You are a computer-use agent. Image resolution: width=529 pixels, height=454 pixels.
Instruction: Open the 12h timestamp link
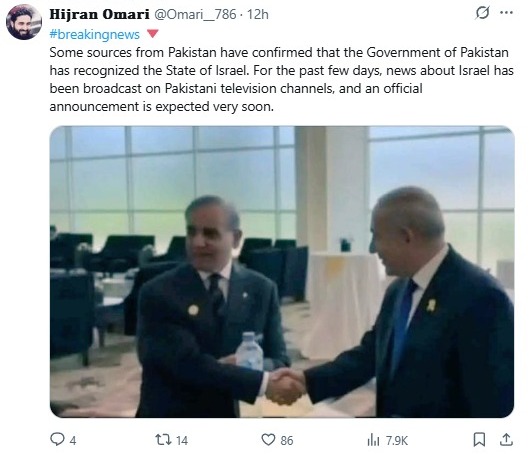(x=258, y=15)
